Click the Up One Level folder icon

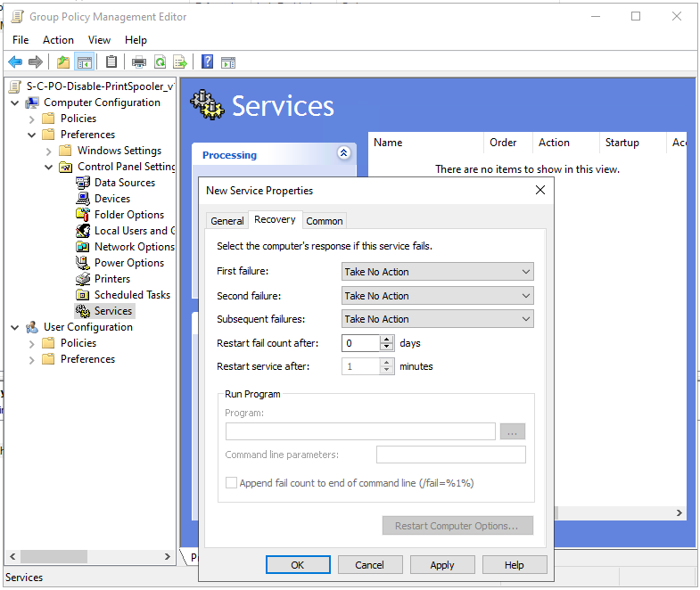(x=62, y=61)
